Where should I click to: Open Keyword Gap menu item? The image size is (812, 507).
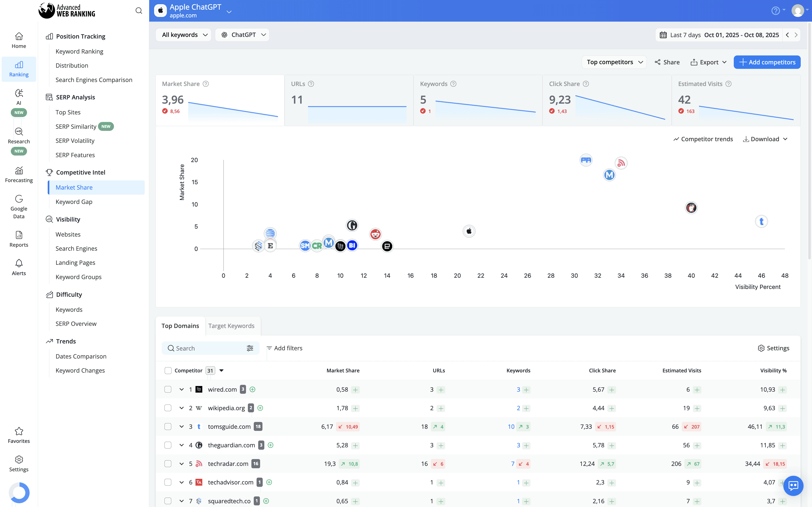(x=74, y=202)
